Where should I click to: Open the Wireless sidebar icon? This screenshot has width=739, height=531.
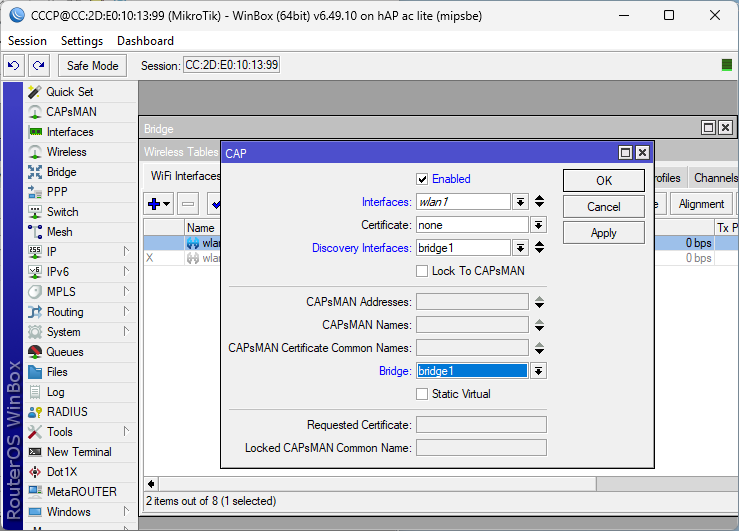[35, 152]
